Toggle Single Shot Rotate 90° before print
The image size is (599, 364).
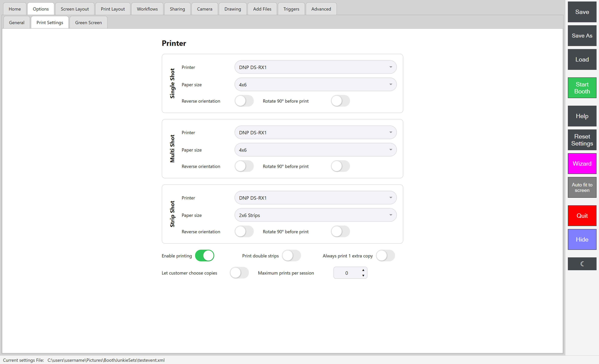pyautogui.click(x=340, y=101)
